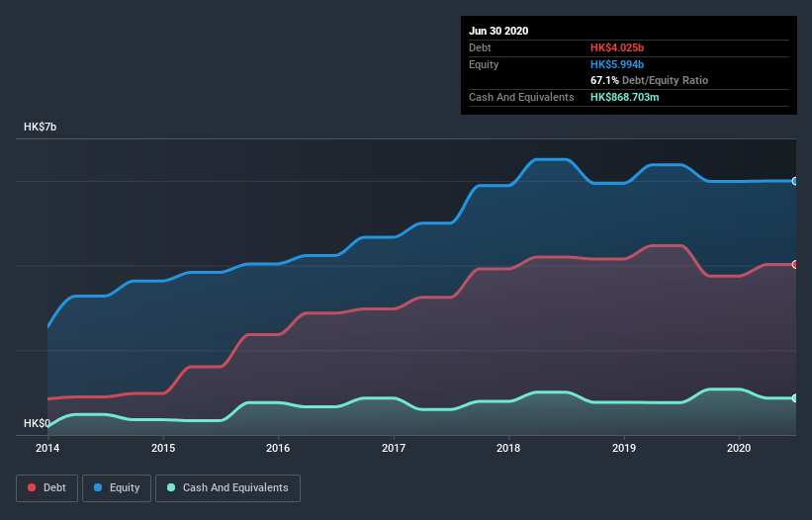Click the red Debt endpoint marker
Viewport: 812px width, 520px height.
pos(795,264)
